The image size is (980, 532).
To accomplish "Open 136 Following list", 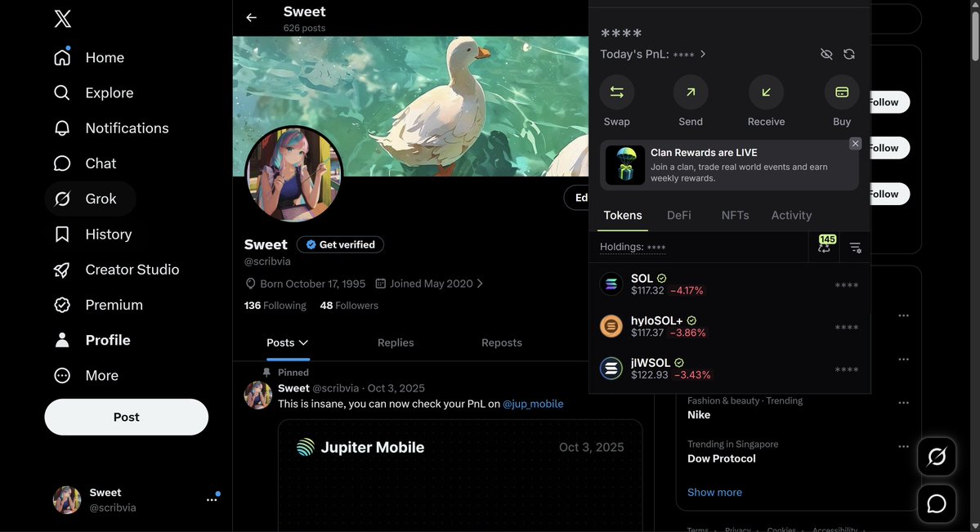I will 275,306.
